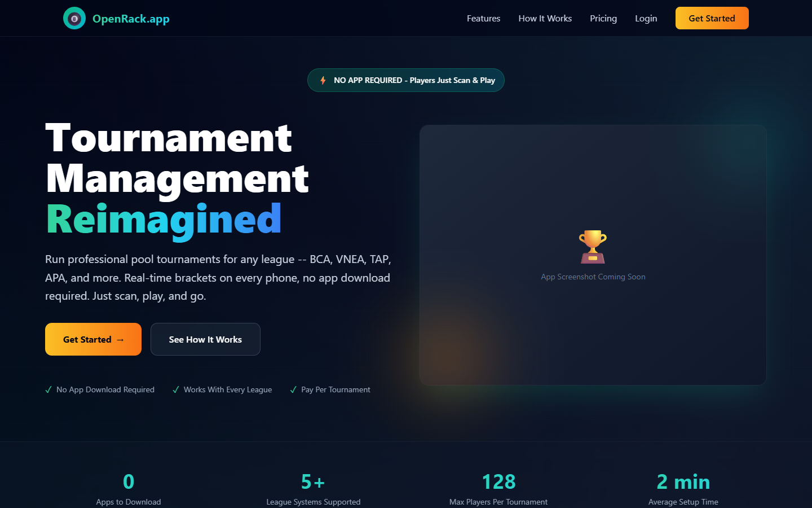The image size is (812, 508).
Task: Click the checkmark beside Works With Every League
Action: pos(176,389)
